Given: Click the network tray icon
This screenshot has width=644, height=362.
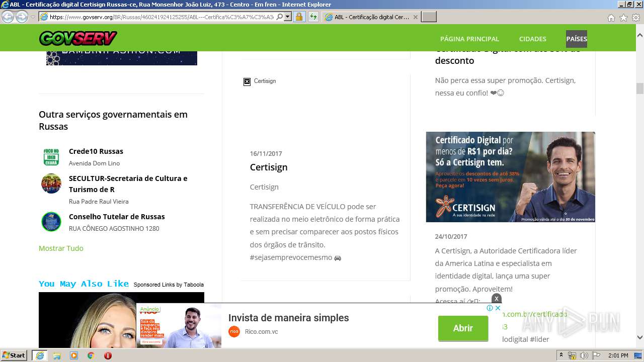Looking at the screenshot, I should click(572, 355).
